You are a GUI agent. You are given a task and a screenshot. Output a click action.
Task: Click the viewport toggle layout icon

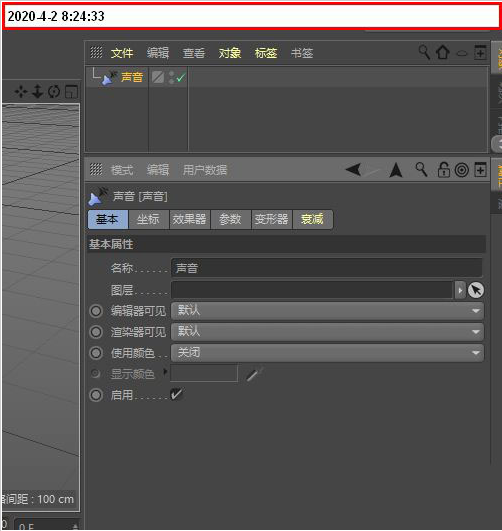tap(71, 91)
